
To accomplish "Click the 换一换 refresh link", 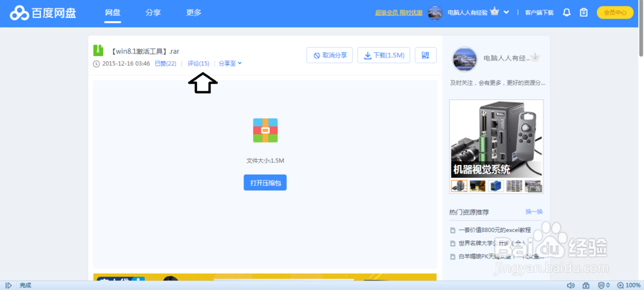I will 534,211.
